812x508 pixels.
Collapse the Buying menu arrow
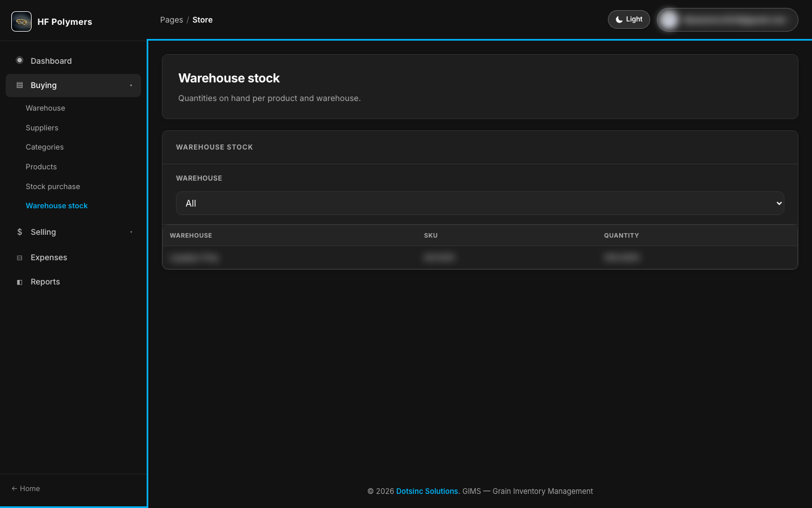pos(131,85)
